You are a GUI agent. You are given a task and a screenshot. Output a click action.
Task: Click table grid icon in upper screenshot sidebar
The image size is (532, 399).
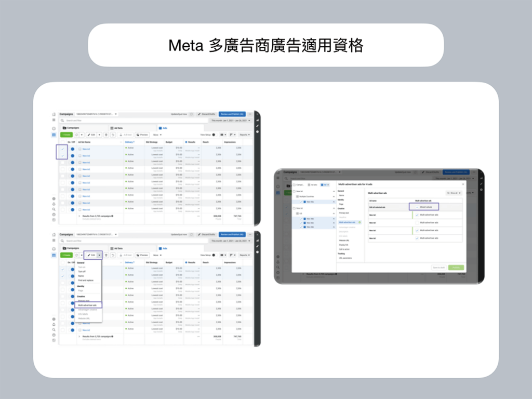(x=54, y=135)
